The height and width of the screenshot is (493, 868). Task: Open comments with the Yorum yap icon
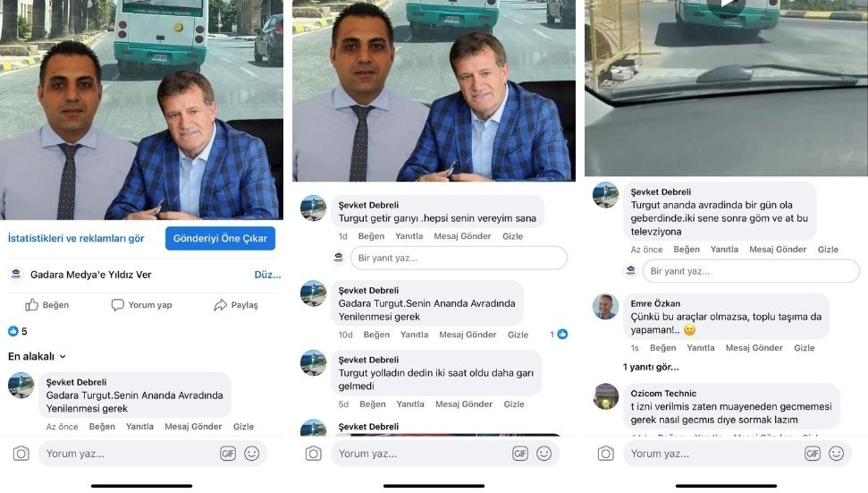(118, 305)
